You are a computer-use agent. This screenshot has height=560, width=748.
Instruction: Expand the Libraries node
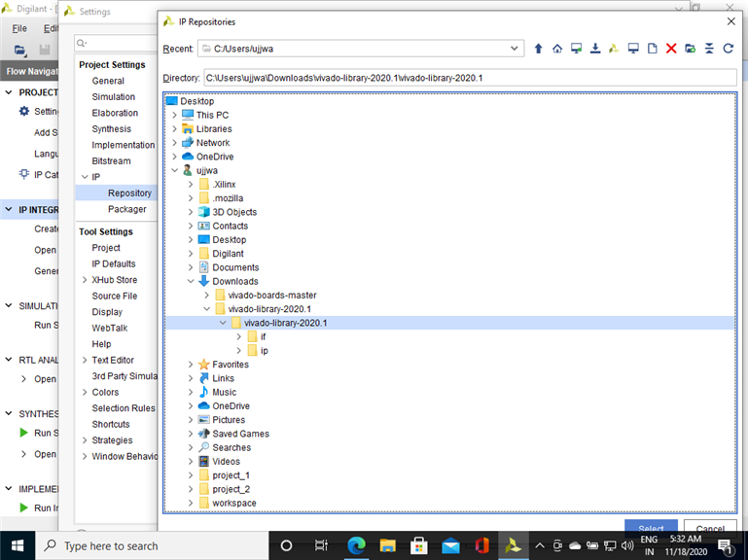[x=174, y=128]
